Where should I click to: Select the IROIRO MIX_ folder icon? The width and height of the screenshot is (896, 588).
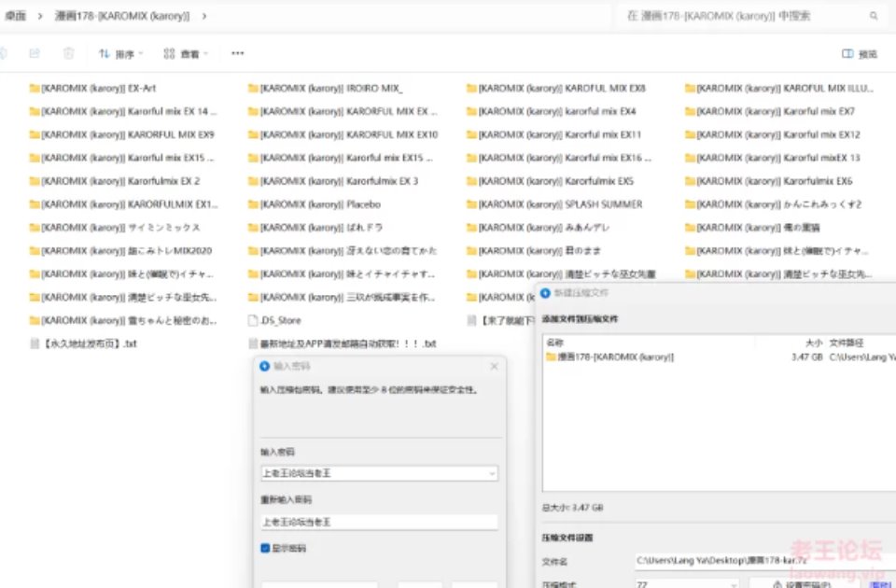point(253,88)
